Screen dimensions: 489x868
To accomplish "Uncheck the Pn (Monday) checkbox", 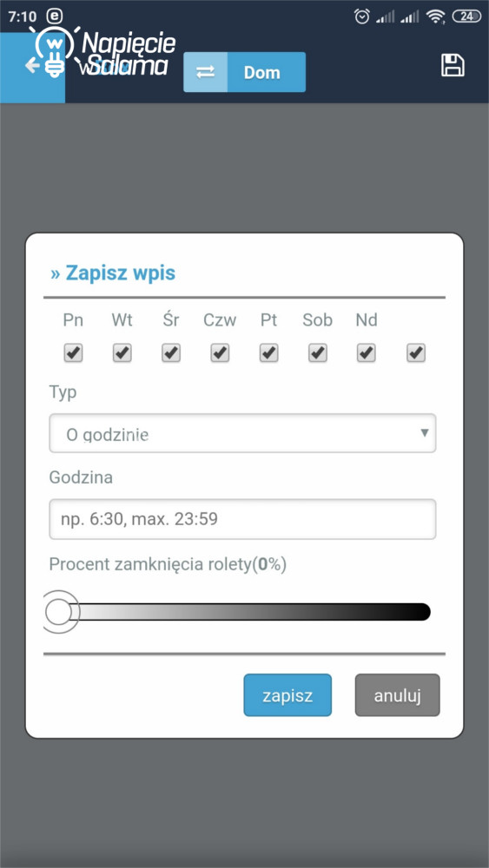I will point(73,352).
